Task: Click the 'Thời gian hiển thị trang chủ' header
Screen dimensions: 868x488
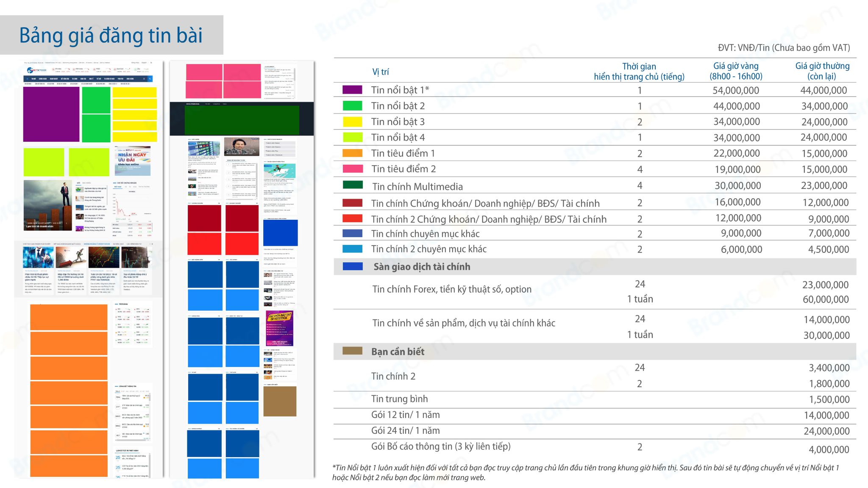Action: point(639,72)
